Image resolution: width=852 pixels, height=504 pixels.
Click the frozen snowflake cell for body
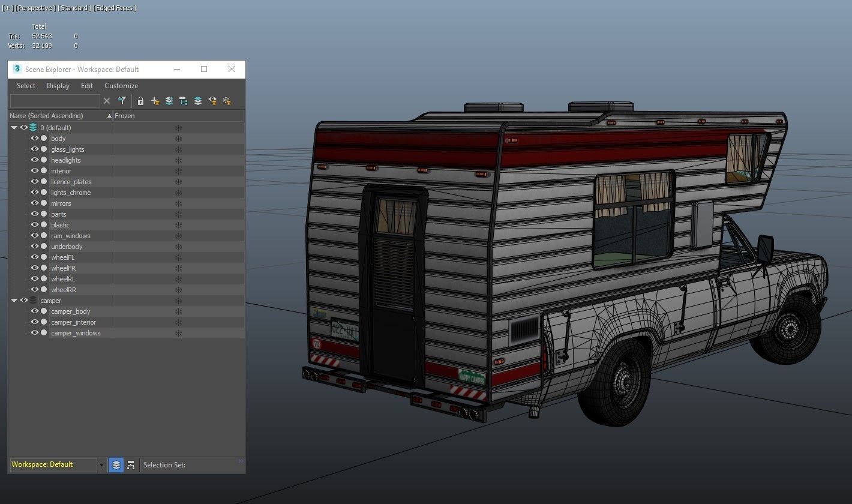(x=178, y=139)
